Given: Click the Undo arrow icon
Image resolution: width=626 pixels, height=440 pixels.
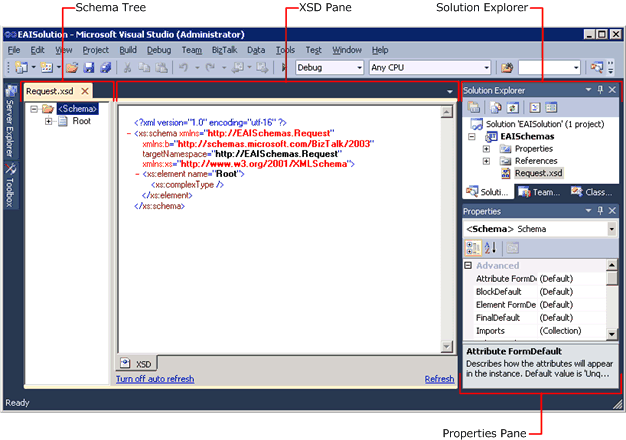Looking at the screenshot, I should [184, 67].
